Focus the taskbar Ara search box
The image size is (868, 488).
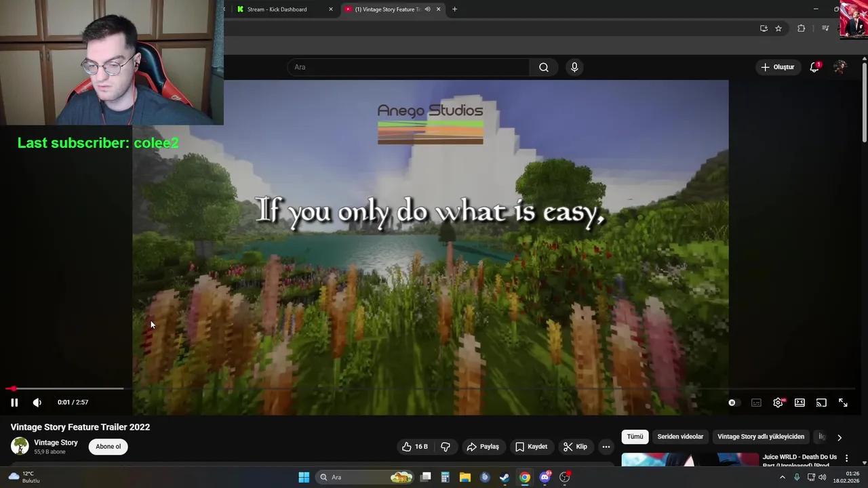coord(366,477)
